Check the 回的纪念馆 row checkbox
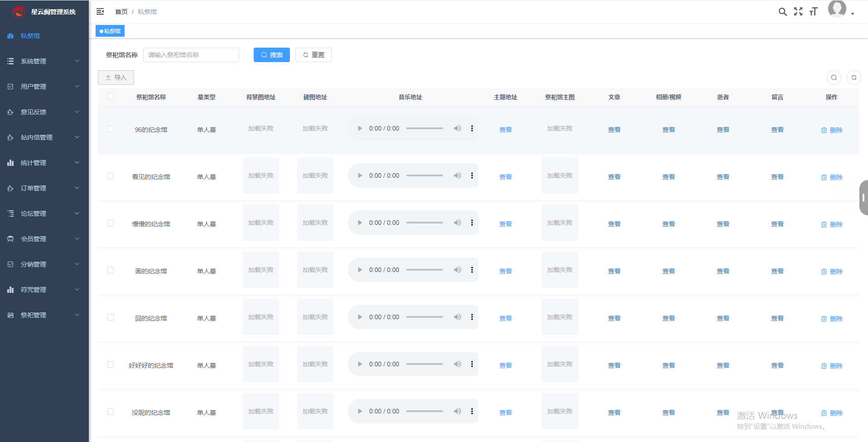Image resolution: width=868 pixels, height=442 pixels. (x=111, y=317)
